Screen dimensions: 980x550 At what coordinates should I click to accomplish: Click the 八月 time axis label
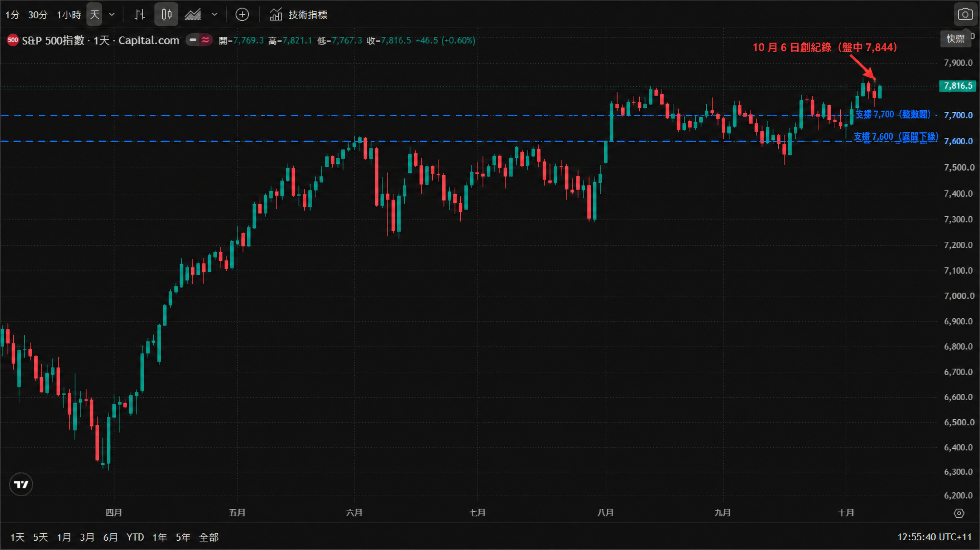point(605,513)
